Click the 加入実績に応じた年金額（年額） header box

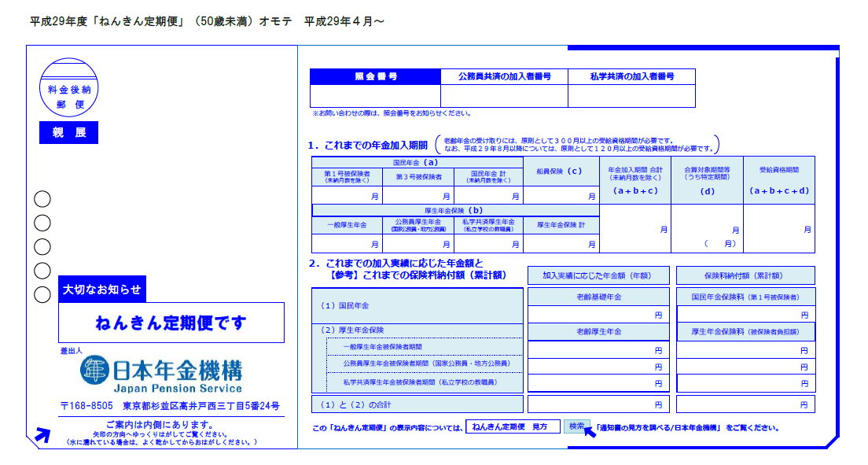click(598, 275)
